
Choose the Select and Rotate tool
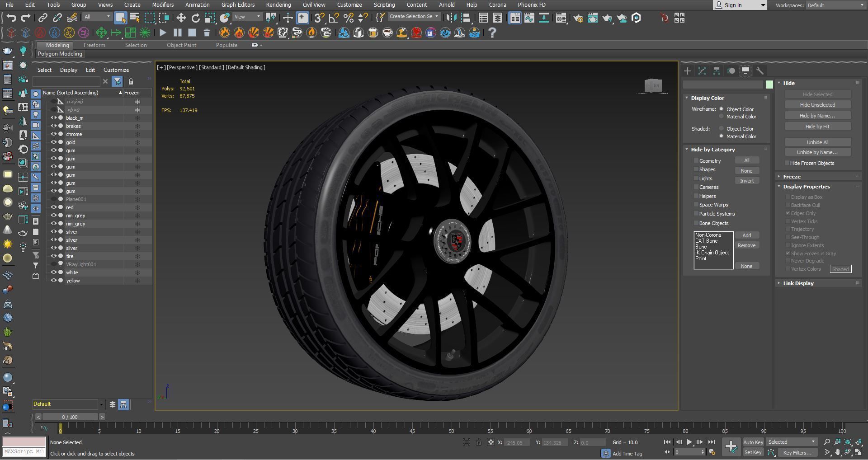(195, 18)
